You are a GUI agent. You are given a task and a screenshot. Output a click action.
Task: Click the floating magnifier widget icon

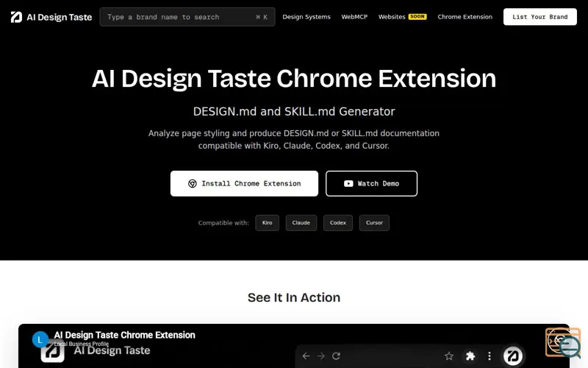coord(569,347)
